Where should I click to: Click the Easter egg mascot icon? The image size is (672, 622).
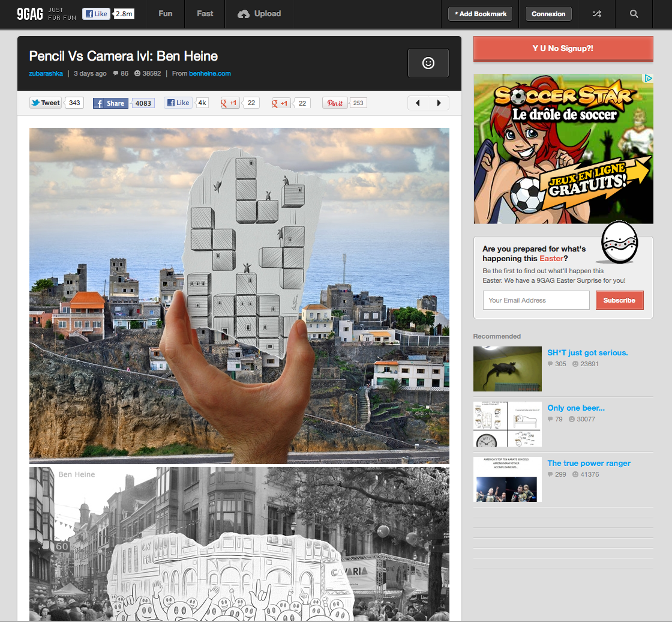click(x=619, y=242)
